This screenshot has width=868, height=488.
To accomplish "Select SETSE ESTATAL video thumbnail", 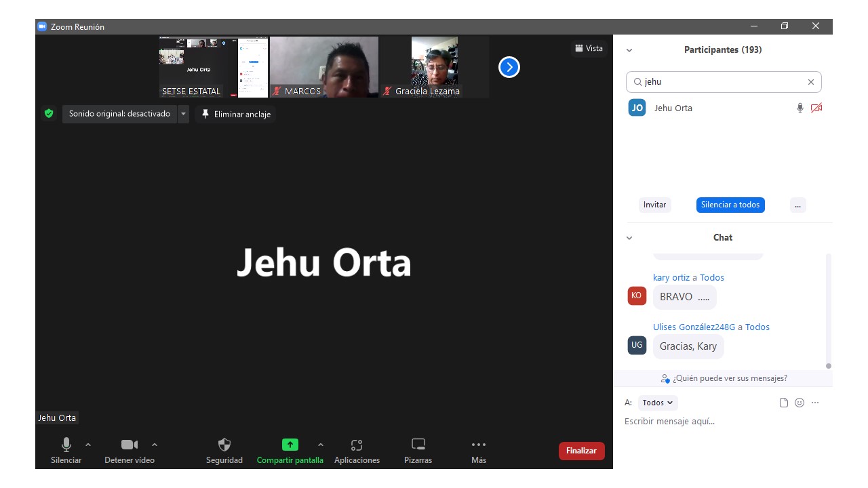I will (214, 67).
